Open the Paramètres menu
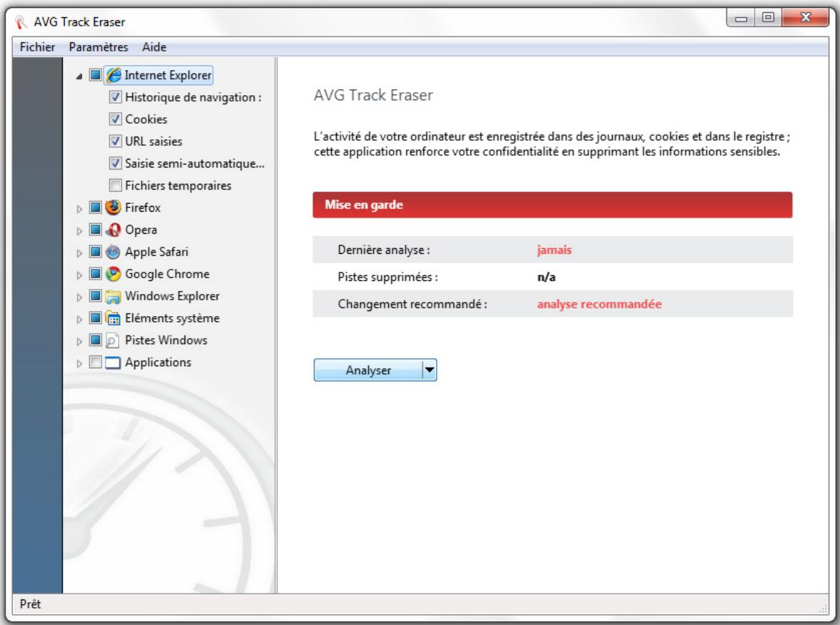 pyautogui.click(x=99, y=47)
